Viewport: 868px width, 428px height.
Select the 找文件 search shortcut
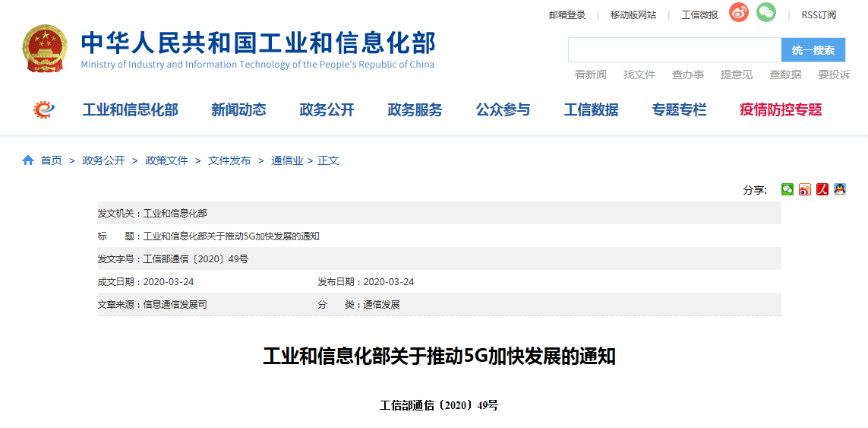click(639, 75)
